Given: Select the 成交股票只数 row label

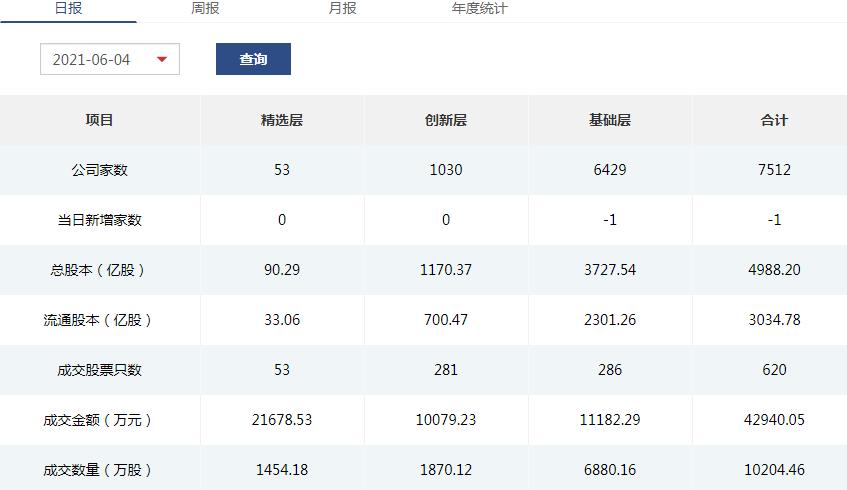Looking at the screenshot, I should coord(99,370).
